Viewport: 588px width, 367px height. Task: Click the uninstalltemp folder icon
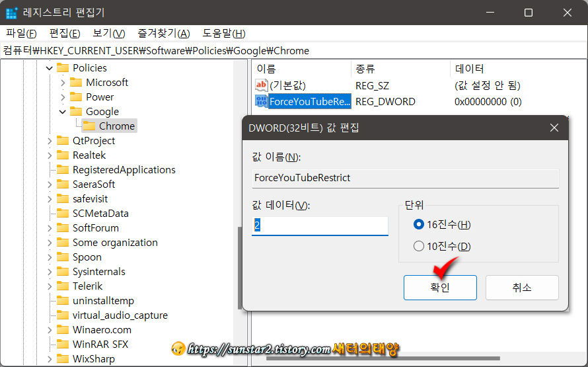[x=63, y=301]
